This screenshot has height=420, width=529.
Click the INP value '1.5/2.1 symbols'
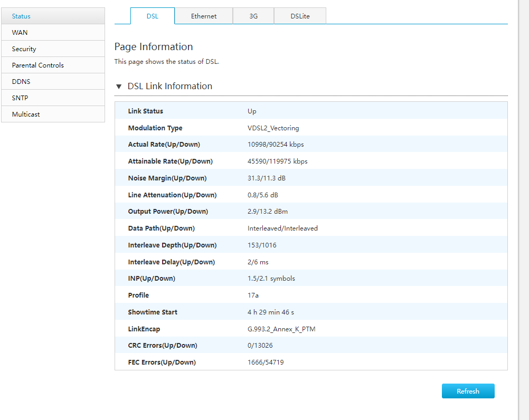(271, 279)
